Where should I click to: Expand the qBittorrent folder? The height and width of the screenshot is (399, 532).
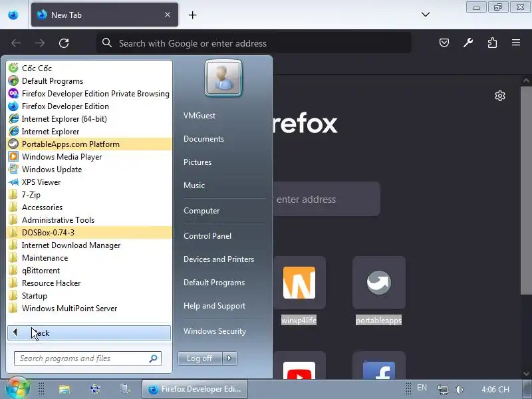coord(89,271)
